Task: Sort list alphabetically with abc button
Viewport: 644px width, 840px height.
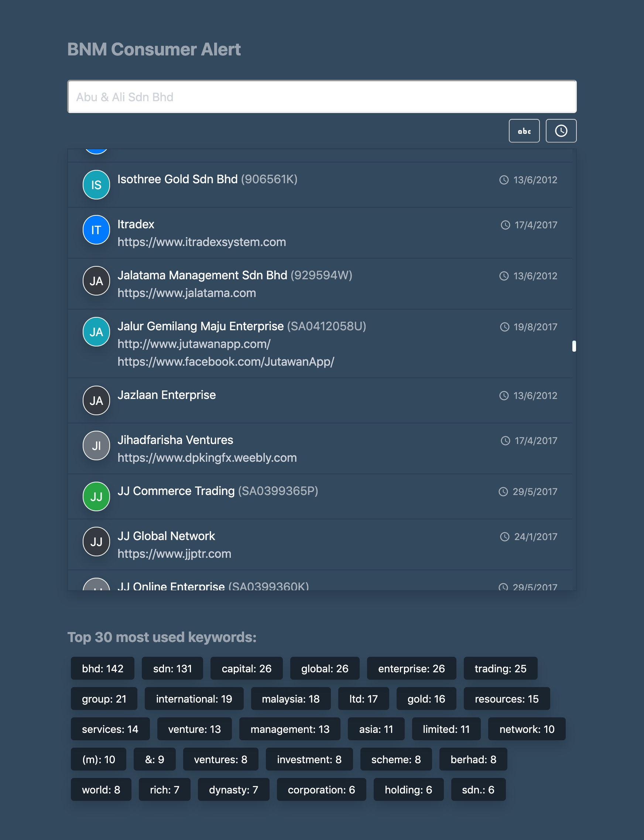Action: [x=524, y=131]
